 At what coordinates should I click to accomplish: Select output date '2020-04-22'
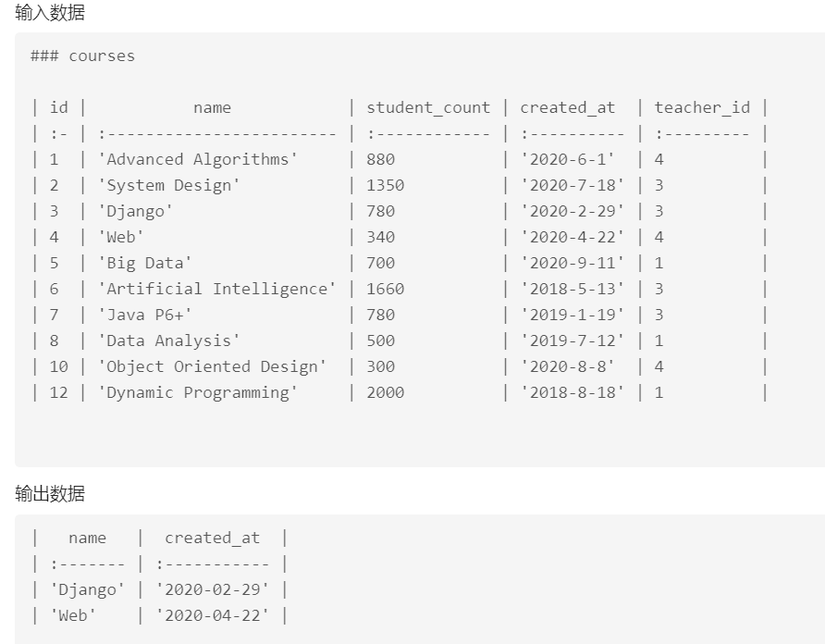click(x=213, y=615)
